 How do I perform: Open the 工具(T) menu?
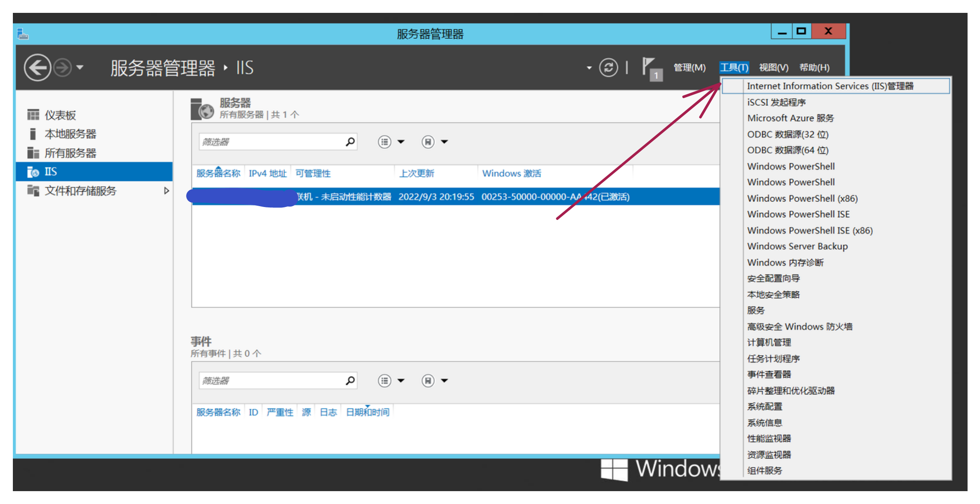[x=734, y=67]
